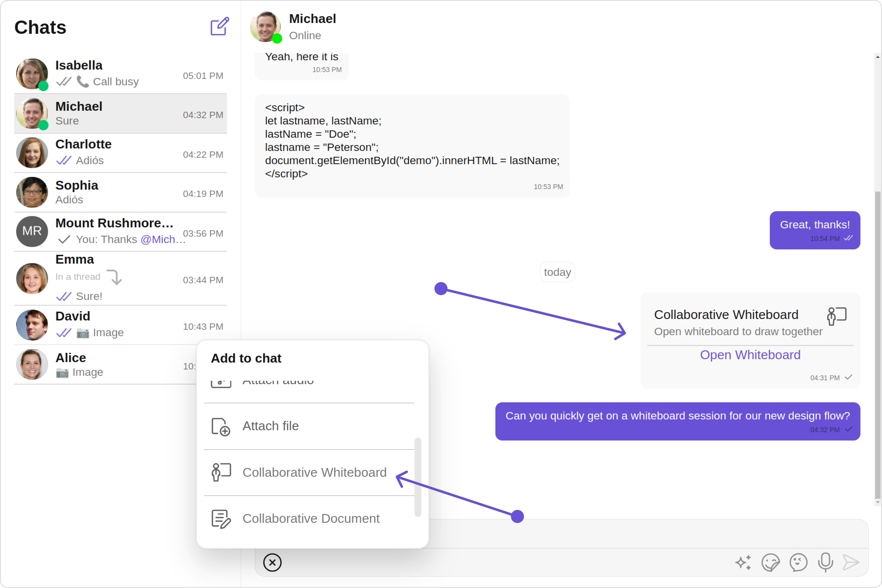
Task: Open the emoji picker icon
Action: [x=798, y=562]
